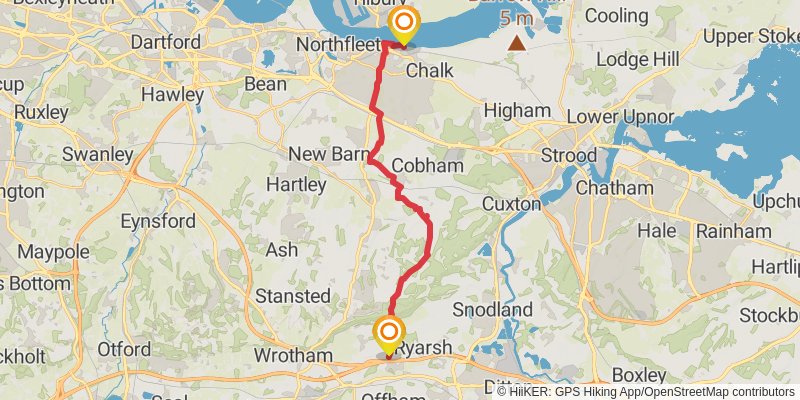800x400 pixels.
Task: Click the 5 m elevation label
Action: 516,18
